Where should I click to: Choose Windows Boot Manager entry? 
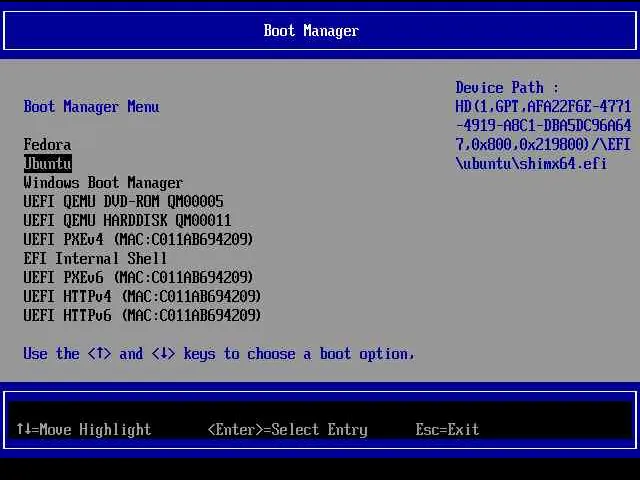(x=103, y=183)
